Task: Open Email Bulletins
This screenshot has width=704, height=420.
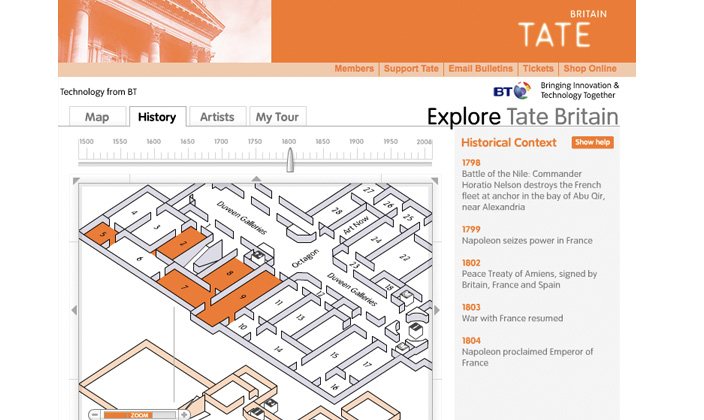Action: point(480,69)
